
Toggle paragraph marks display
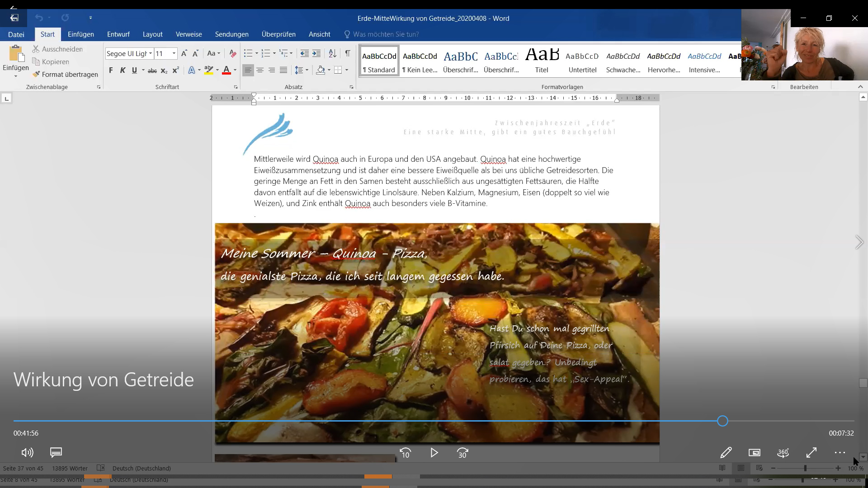pos(347,53)
